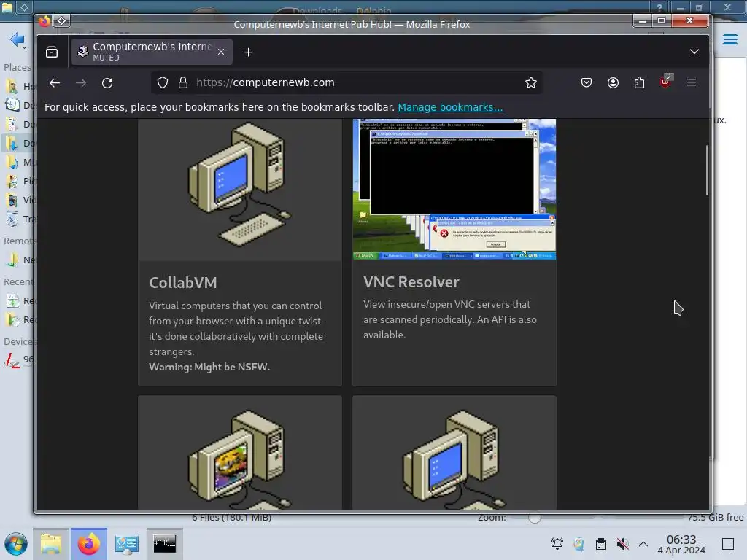This screenshot has height=560, width=747.
Task: Expand hidden system tray icons
Action: click(x=643, y=544)
